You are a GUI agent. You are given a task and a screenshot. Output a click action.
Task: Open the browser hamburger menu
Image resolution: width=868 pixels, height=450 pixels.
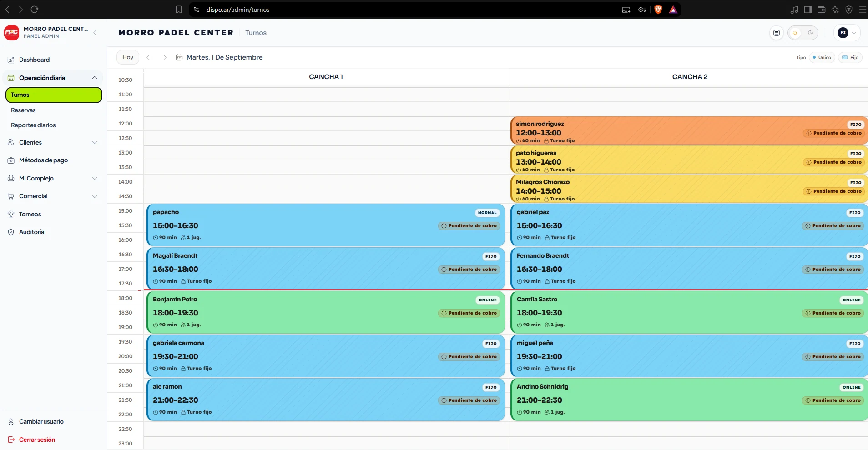pyautogui.click(x=862, y=10)
